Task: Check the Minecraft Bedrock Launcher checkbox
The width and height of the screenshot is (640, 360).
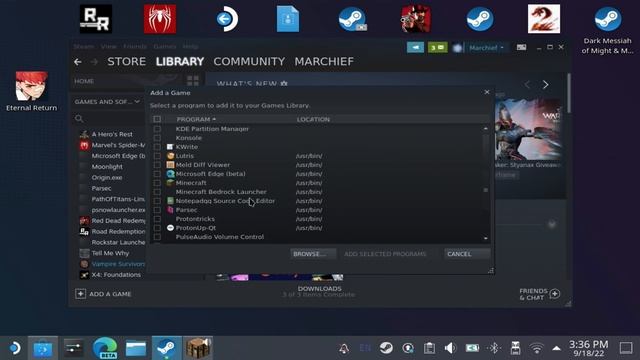Action: click(157, 192)
